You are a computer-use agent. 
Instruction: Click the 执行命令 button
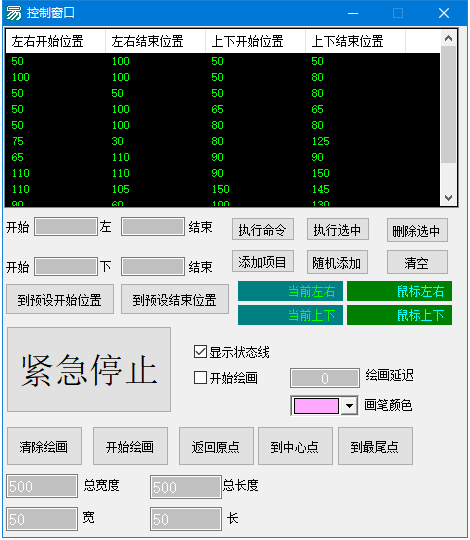(x=263, y=229)
